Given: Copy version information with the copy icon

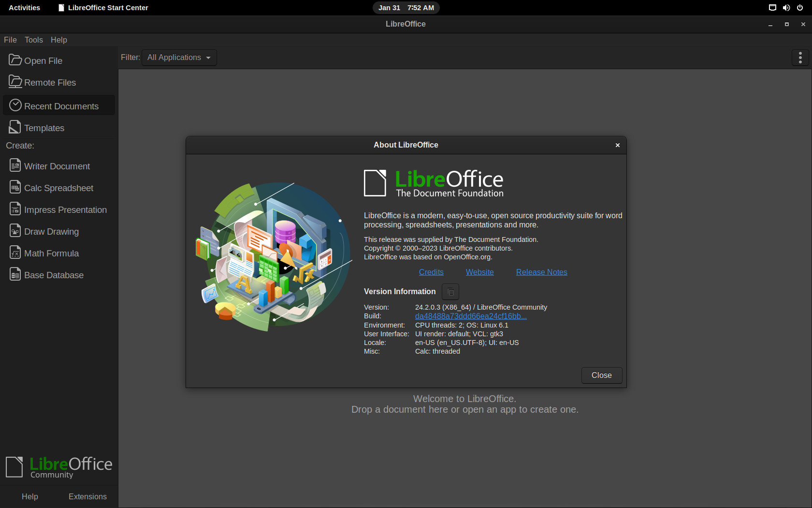Looking at the screenshot, I should click(x=450, y=292).
